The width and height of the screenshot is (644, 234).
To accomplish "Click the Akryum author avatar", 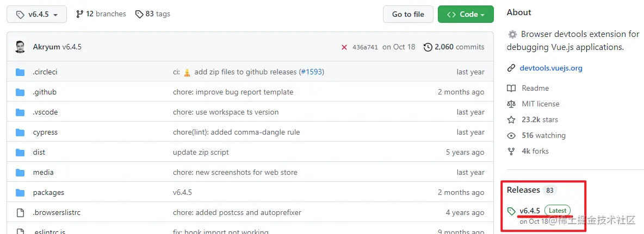I will pyautogui.click(x=21, y=47).
